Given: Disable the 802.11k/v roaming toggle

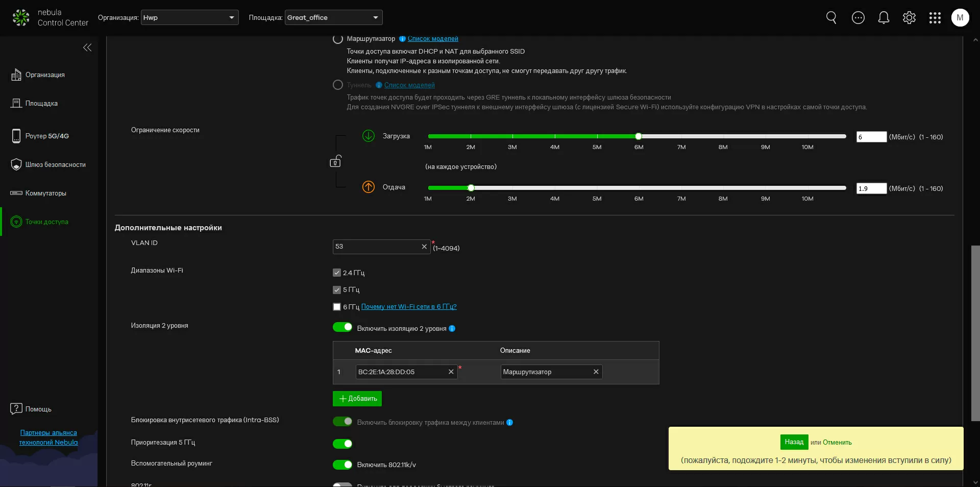Looking at the screenshot, I should point(342,465).
